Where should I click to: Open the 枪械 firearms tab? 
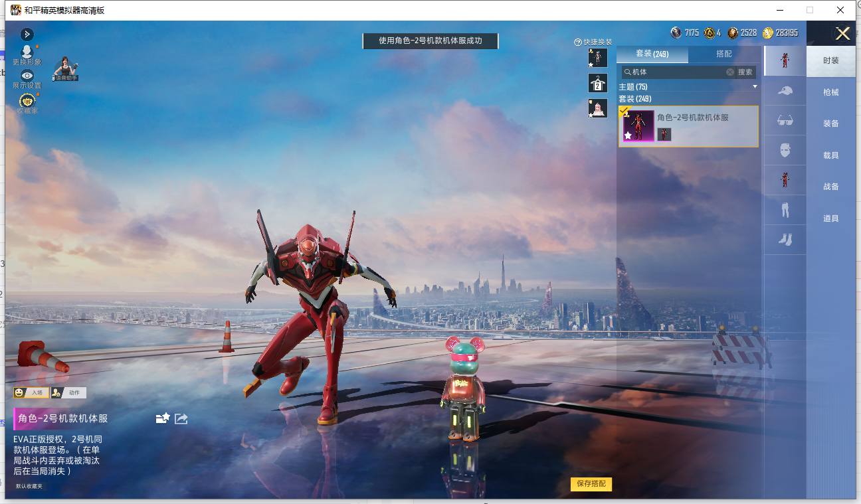click(831, 92)
